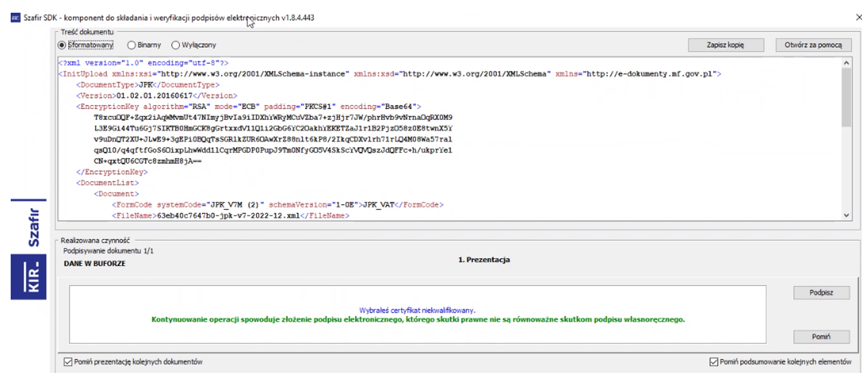Select the Binarny view mode
868x381 pixels.
[x=144, y=45]
